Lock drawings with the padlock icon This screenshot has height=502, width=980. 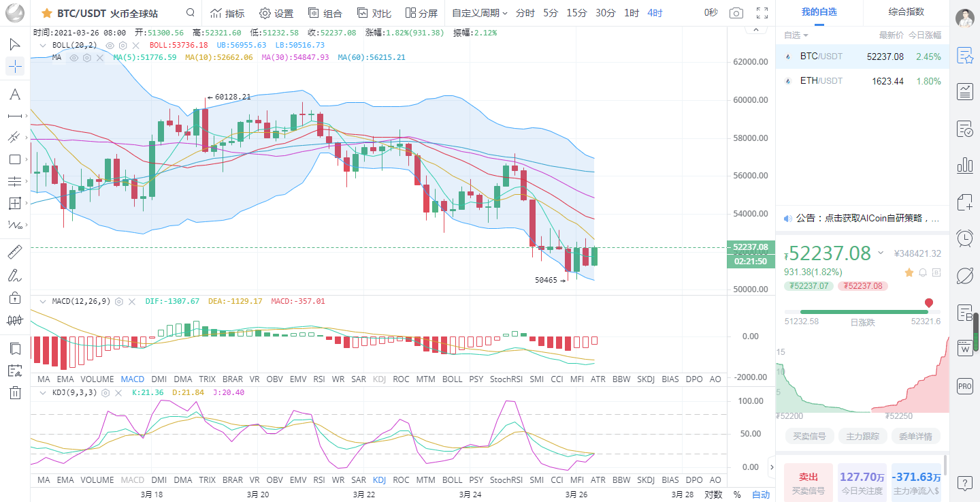pyautogui.click(x=15, y=298)
